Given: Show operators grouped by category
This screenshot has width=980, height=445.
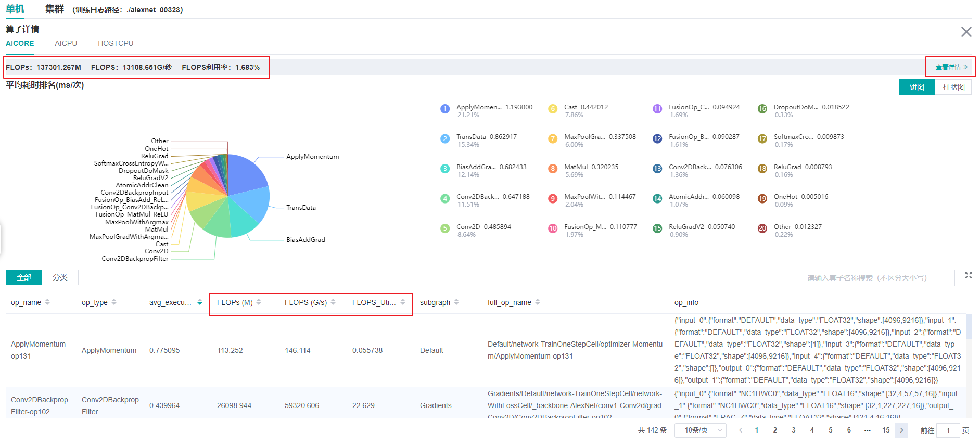Looking at the screenshot, I should click(60, 277).
